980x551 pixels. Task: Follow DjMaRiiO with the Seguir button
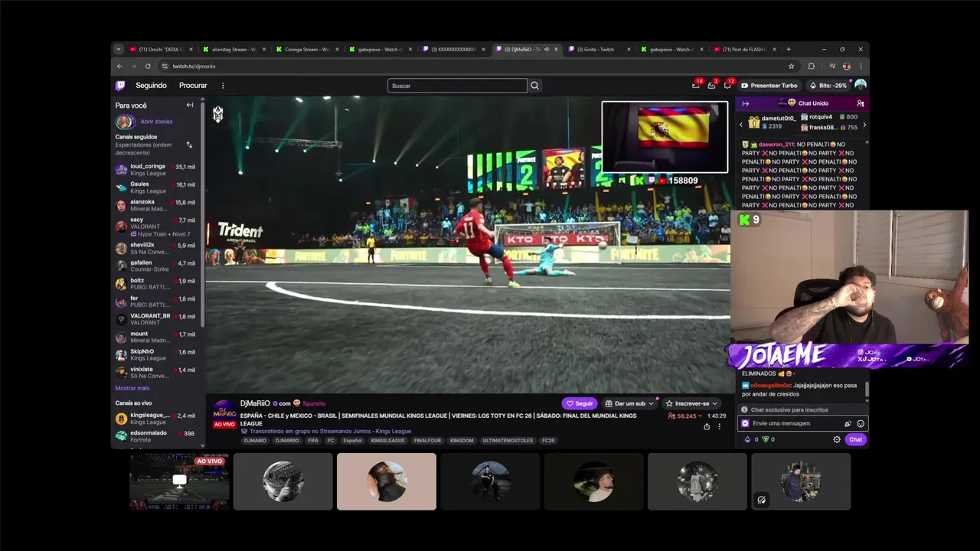click(580, 403)
